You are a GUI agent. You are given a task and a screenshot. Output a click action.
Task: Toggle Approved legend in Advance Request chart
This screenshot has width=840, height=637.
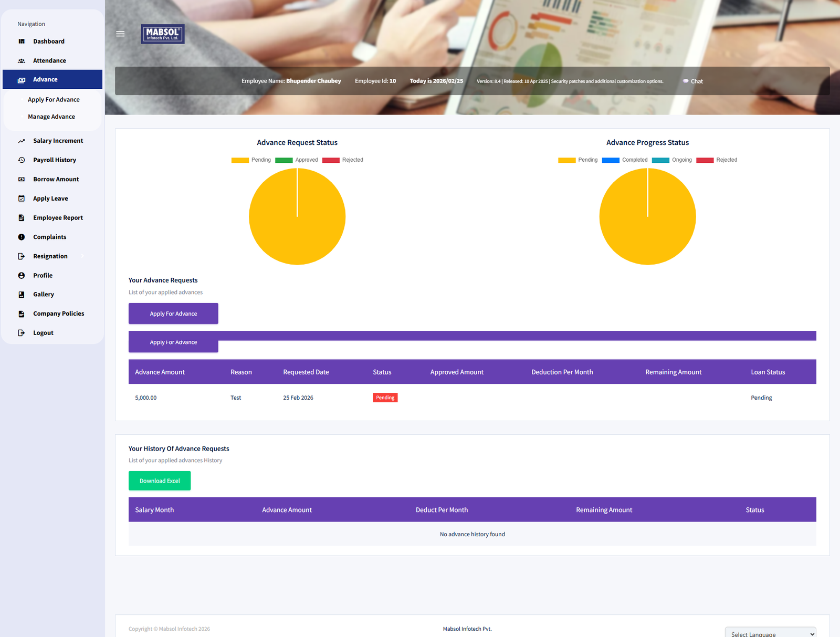pyautogui.click(x=296, y=160)
